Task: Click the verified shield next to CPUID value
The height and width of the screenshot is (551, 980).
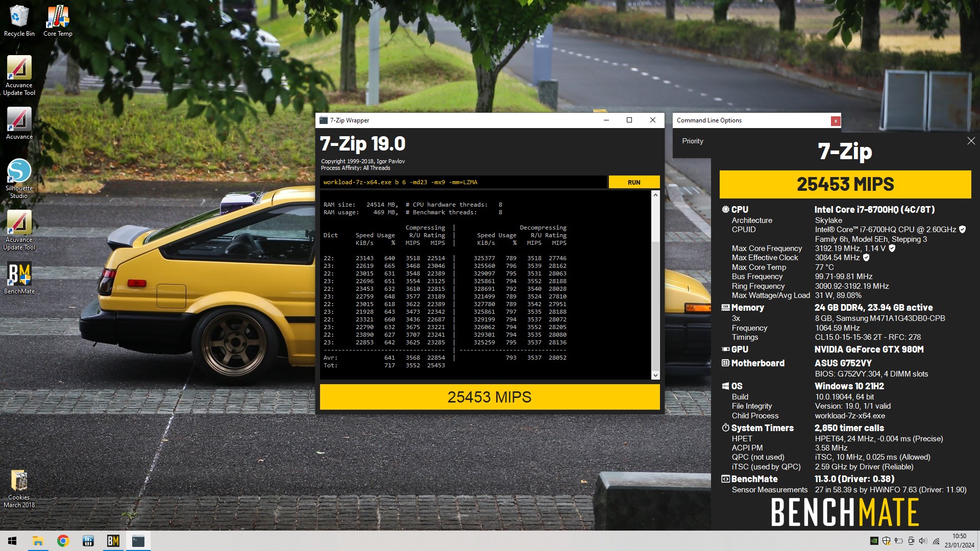Action: (x=962, y=230)
